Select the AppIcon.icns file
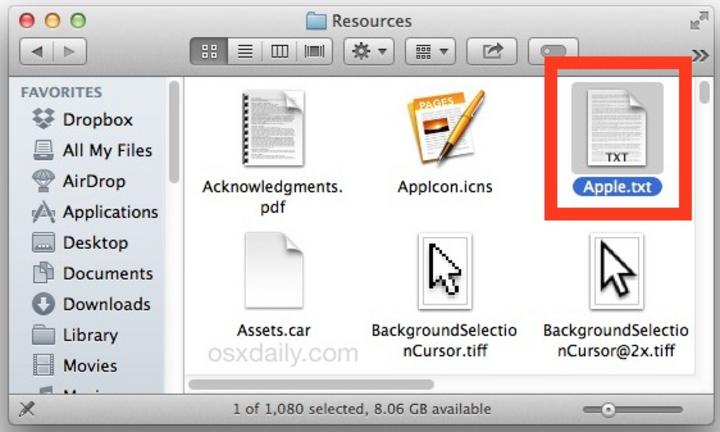Image resolution: width=720 pixels, height=432 pixels. (445, 130)
